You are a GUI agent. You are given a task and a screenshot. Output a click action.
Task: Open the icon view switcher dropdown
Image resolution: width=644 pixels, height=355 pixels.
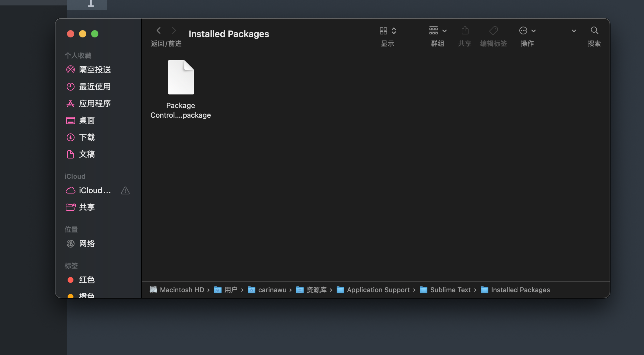pyautogui.click(x=387, y=30)
